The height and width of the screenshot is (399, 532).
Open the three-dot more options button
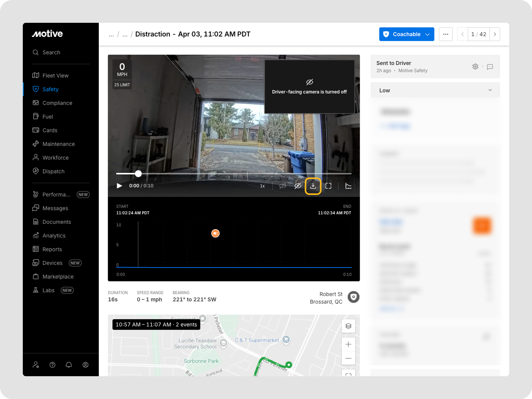point(445,34)
